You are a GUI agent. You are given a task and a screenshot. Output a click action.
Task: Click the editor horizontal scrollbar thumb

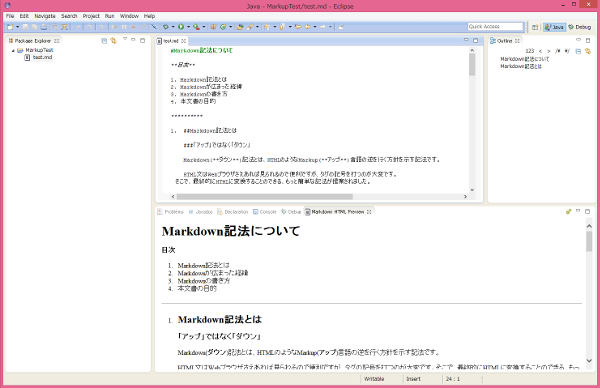tap(264, 196)
